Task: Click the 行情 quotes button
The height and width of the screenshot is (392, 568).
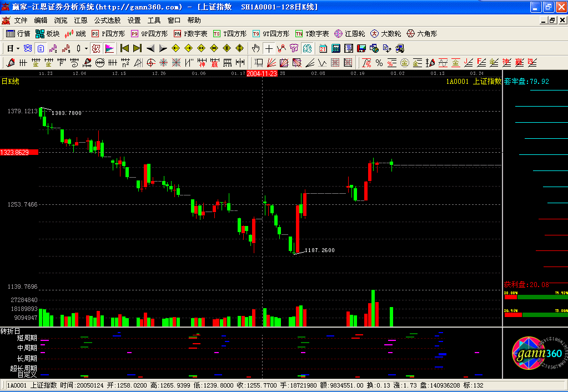Action: point(18,34)
